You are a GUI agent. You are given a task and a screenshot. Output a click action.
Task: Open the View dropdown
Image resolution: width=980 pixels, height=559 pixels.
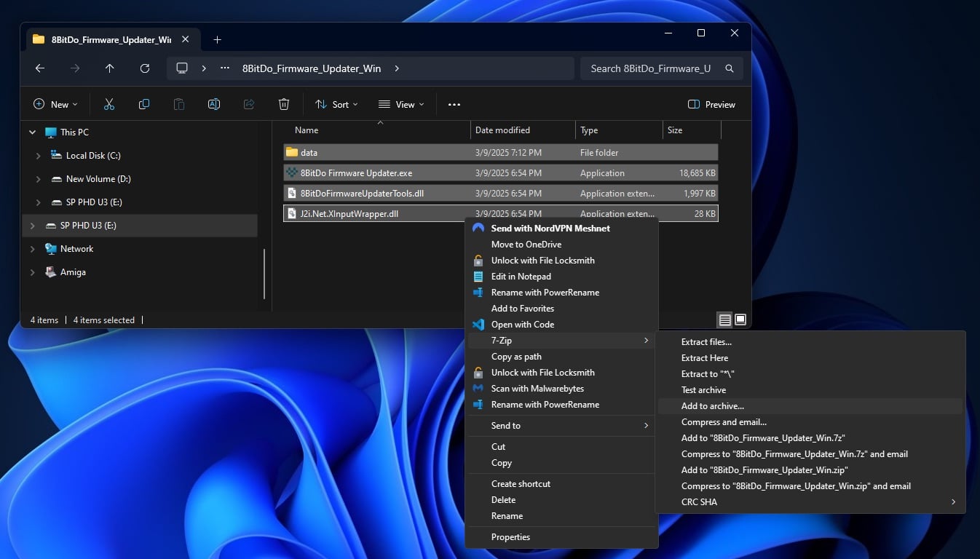coord(401,104)
